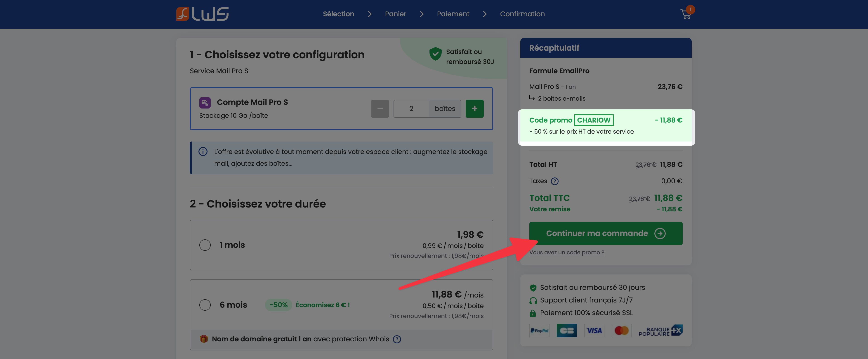Viewport: 868px width, 359px height.
Task: Click the Mastercard payment logo
Action: (x=621, y=330)
